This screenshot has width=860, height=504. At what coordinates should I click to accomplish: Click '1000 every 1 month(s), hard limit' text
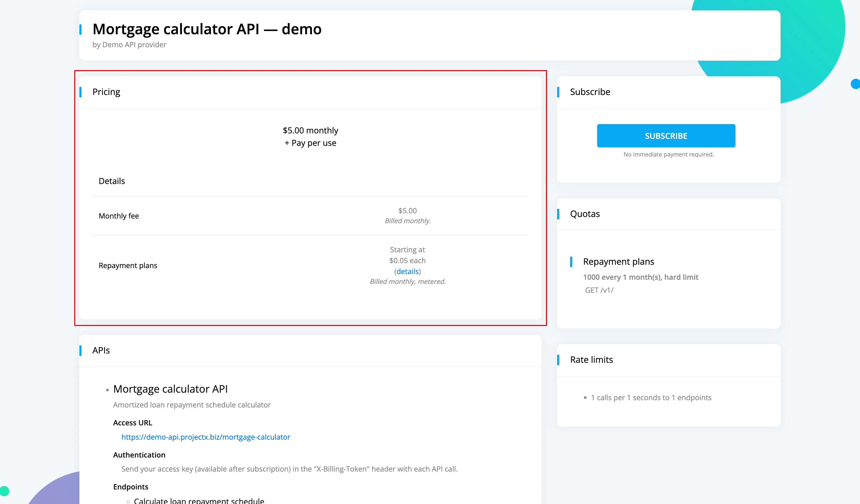[x=640, y=277]
